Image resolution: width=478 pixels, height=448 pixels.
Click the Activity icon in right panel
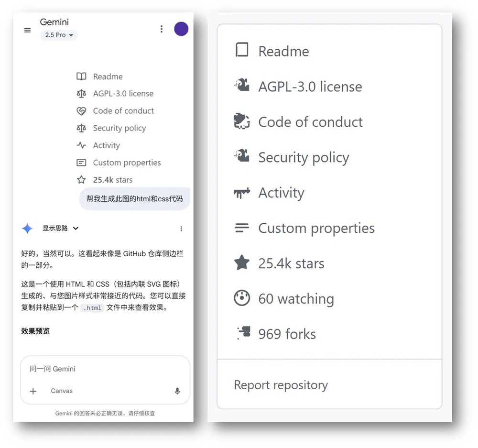pyautogui.click(x=242, y=193)
